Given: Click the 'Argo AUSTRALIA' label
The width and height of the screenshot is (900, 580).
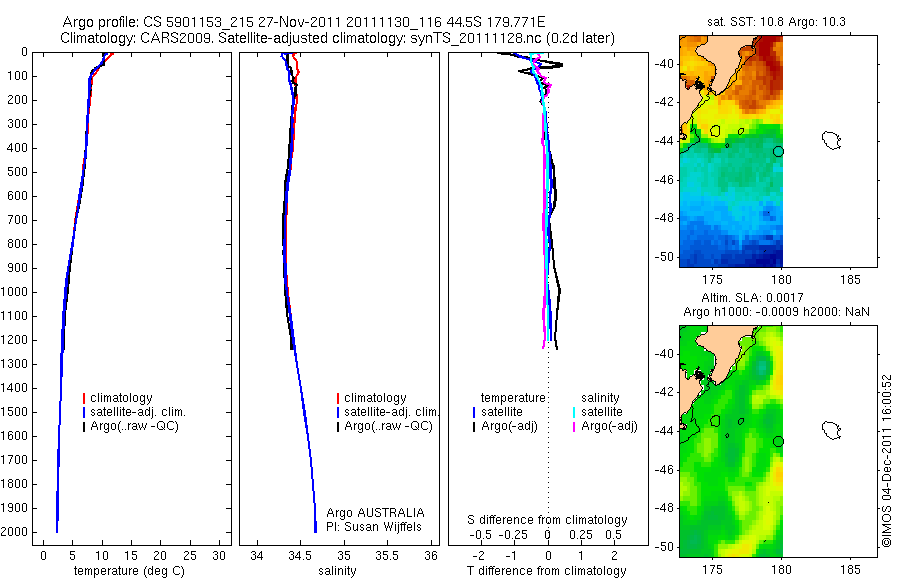Looking at the screenshot, I should click(375, 512).
